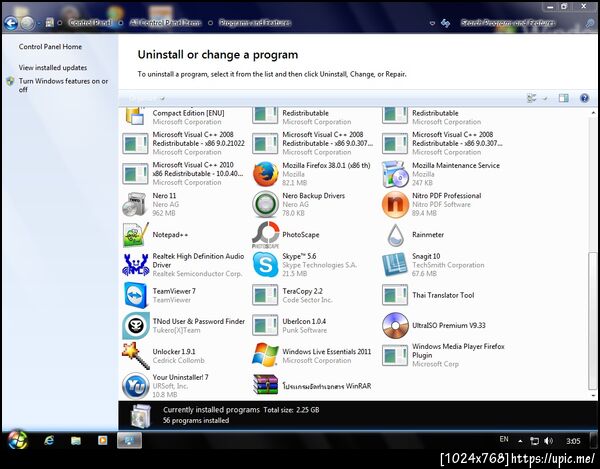Open the view options dropdown arrow
This screenshot has height=469, width=600.
(545, 98)
